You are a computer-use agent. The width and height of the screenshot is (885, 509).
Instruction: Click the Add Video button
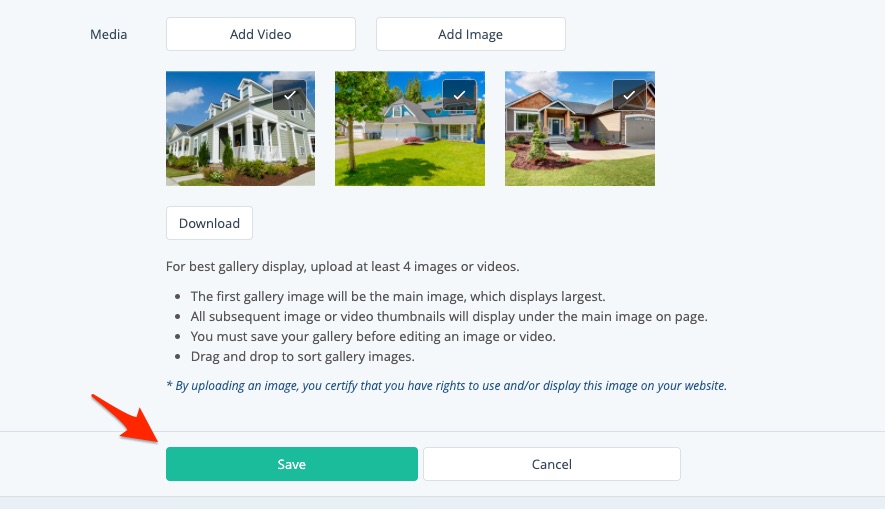(261, 34)
